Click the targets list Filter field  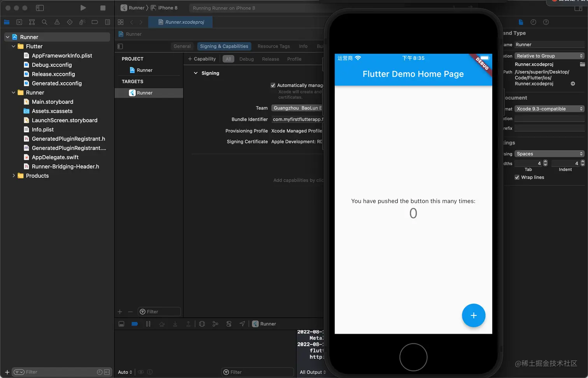pos(159,312)
